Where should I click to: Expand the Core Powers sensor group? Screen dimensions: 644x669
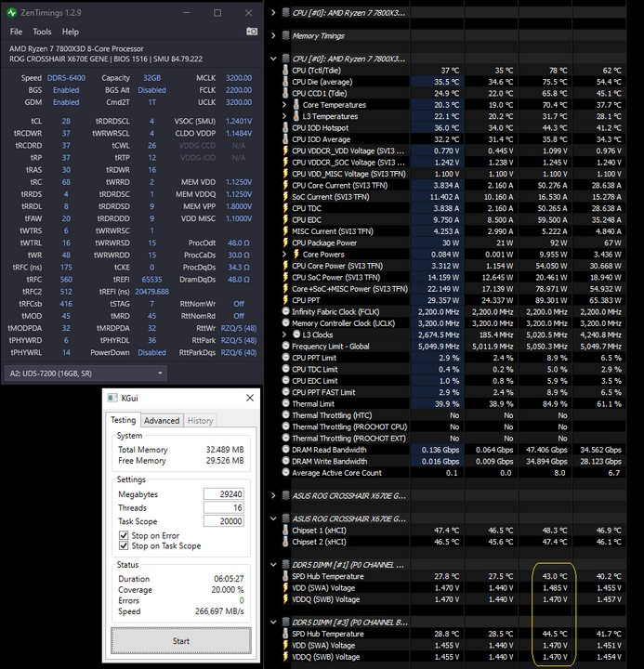click(x=284, y=254)
